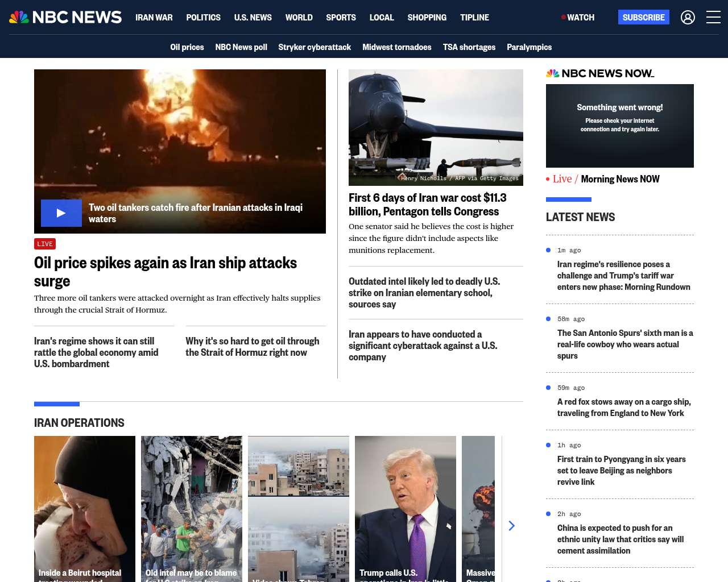The height and width of the screenshot is (582, 728).
Task: Open the Stryker cyberattack topic
Action: tap(315, 47)
